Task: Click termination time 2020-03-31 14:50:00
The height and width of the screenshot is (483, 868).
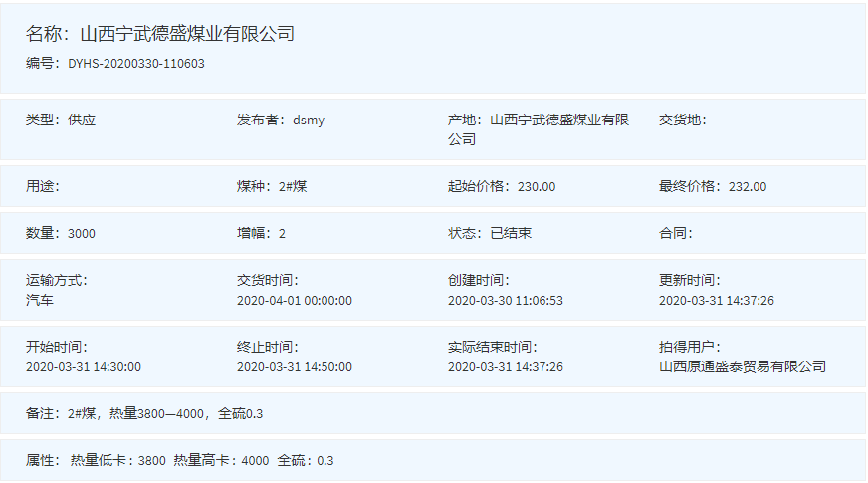Action: [295, 366]
